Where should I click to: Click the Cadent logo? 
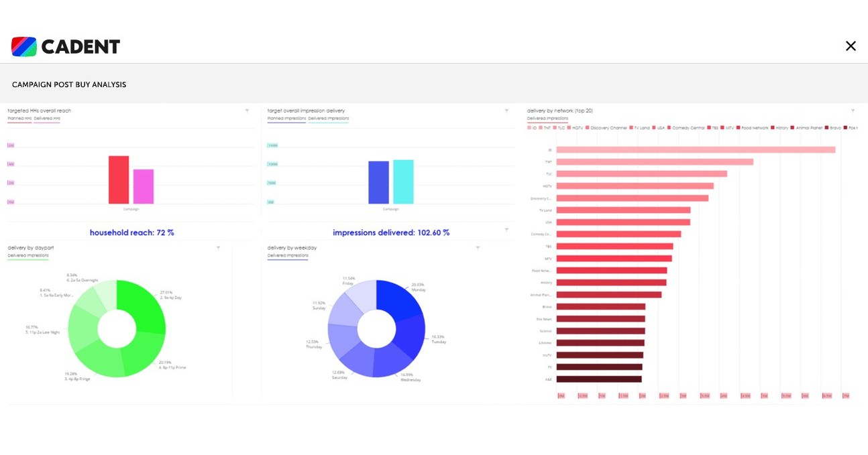[64, 46]
